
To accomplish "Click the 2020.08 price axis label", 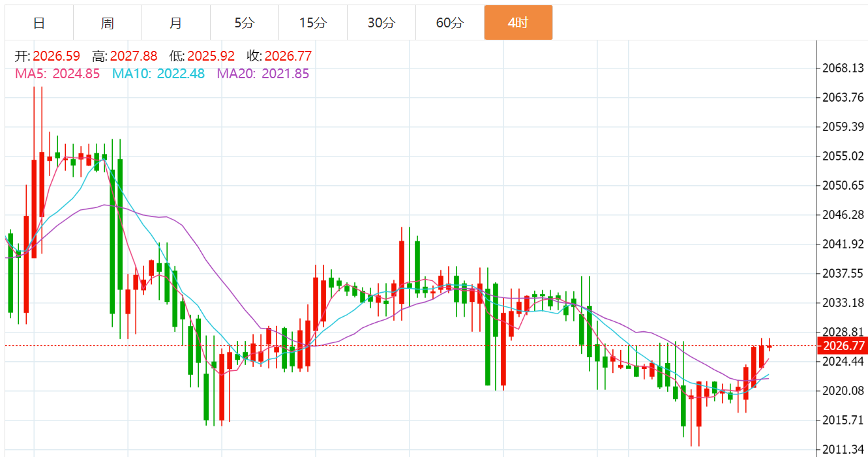I will (x=842, y=391).
